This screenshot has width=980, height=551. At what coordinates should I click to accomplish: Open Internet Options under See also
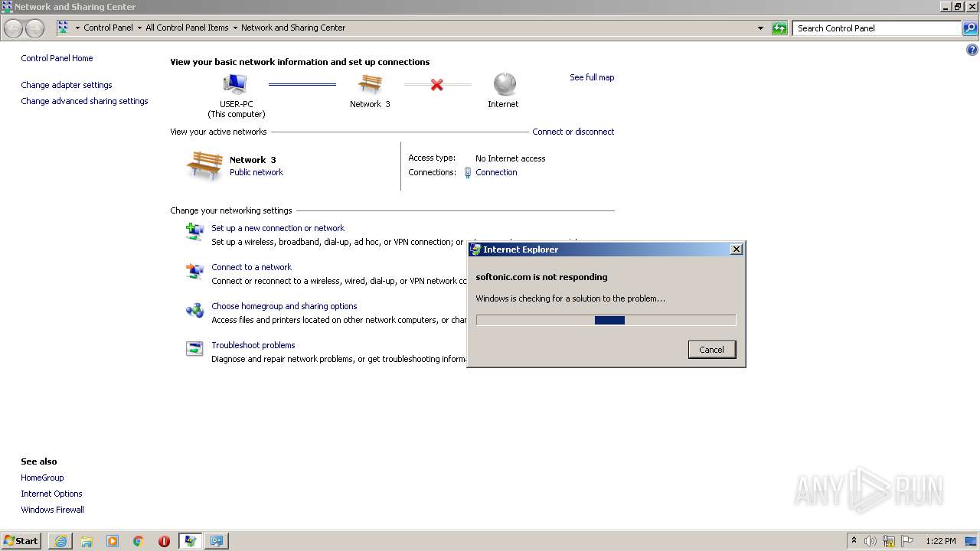(51, 494)
